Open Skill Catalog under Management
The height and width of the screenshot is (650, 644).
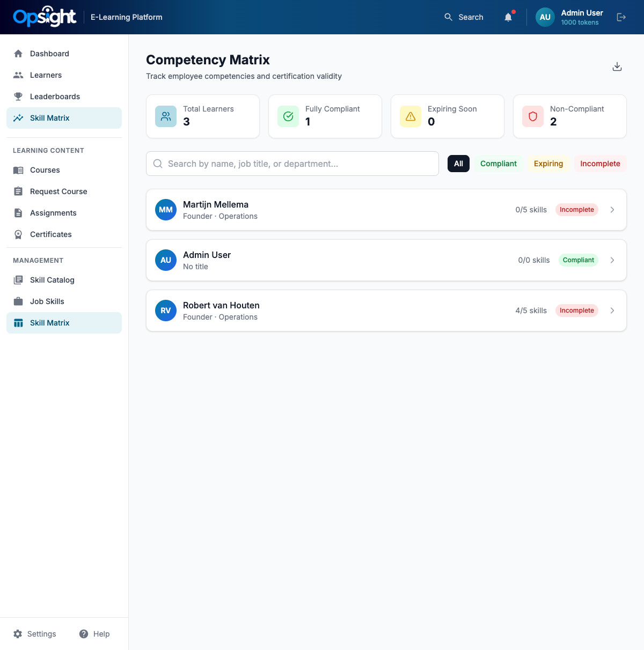(x=52, y=280)
